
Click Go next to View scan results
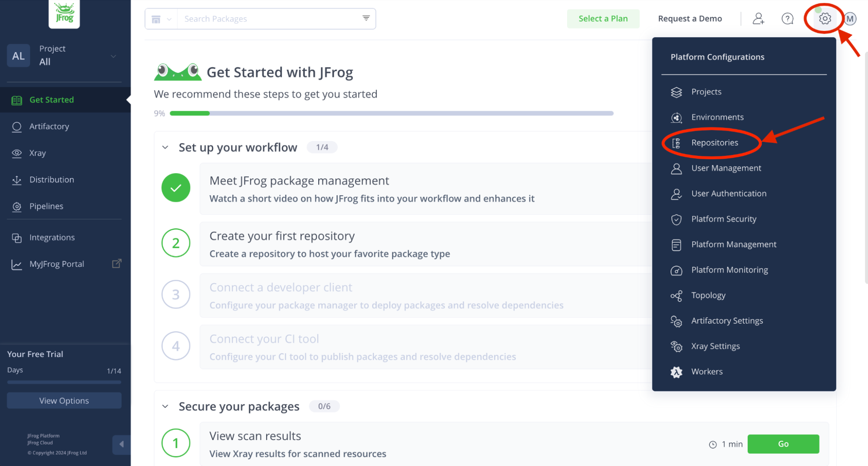[783, 444]
